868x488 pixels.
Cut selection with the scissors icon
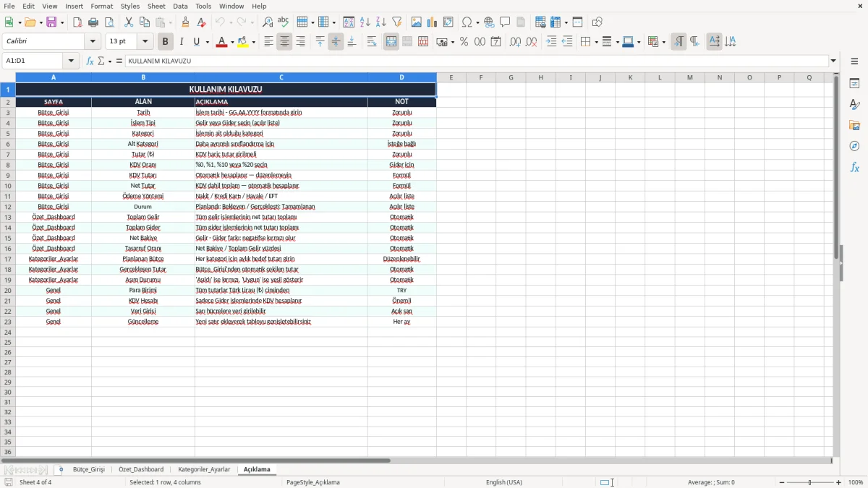point(129,22)
